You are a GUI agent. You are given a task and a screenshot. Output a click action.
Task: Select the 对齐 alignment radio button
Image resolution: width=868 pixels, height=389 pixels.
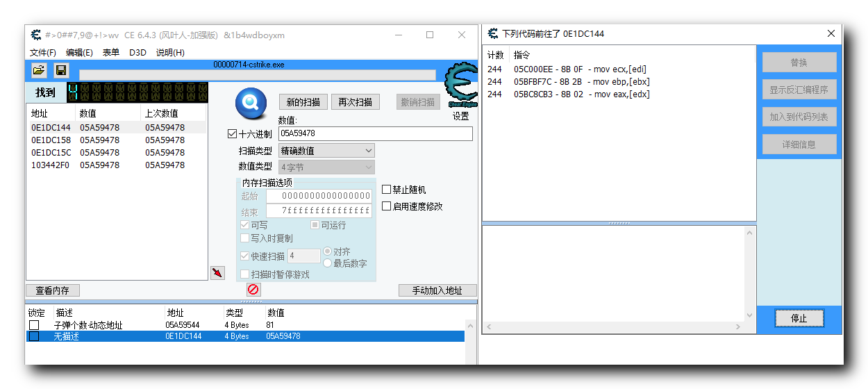coord(328,251)
